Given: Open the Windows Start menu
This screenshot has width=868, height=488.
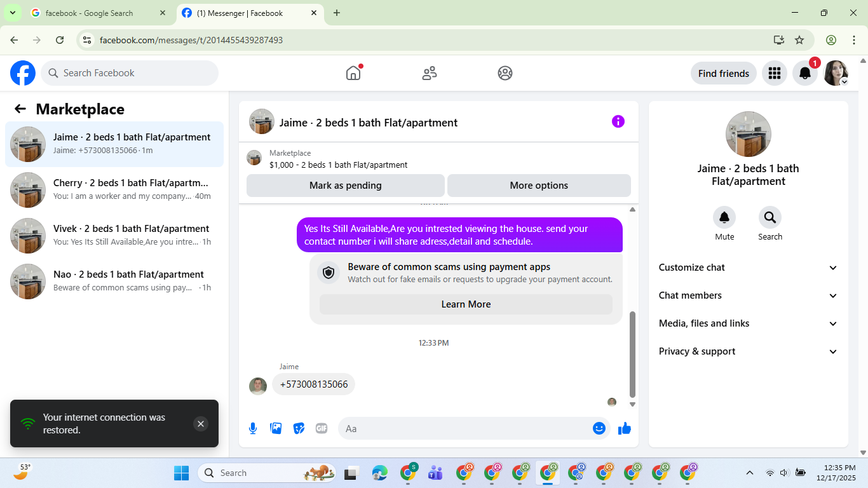Looking at the screenshot, I should (182, 473).
